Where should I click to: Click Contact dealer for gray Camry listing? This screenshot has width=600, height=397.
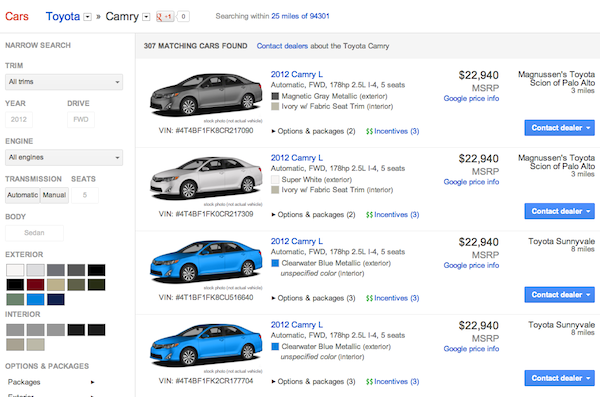coord(559,128)
